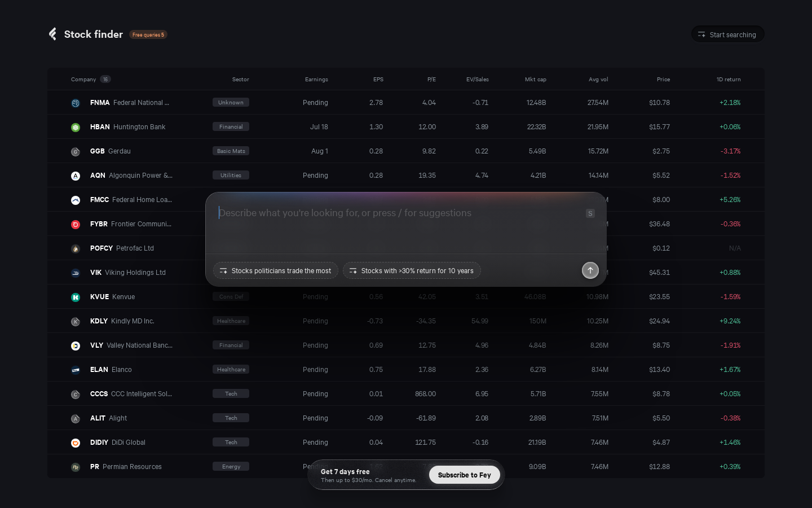Viewport: 812px width, 508px height.
Task: Open the VIK Viking Holdings logo icon
Action: [x=76, y=273]
